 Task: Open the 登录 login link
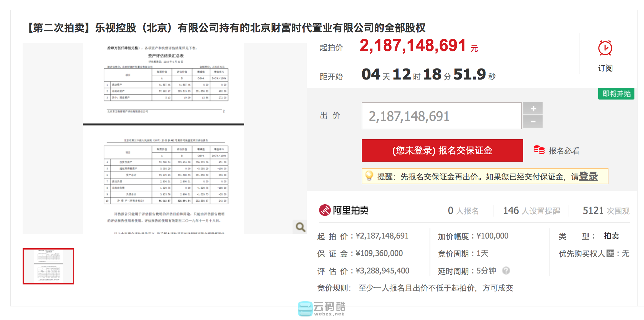point(588,176)
